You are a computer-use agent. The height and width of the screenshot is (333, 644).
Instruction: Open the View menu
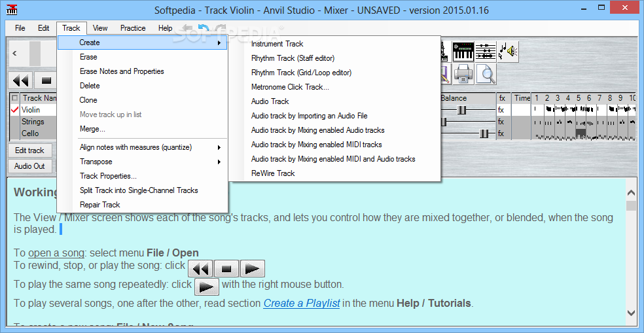click(x=100, y=28)
